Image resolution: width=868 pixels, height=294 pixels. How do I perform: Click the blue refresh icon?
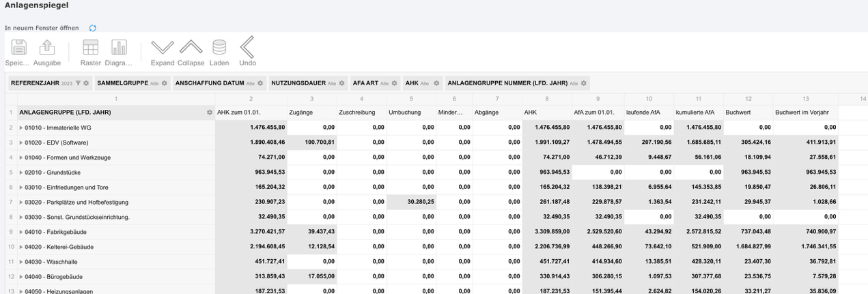93,28
